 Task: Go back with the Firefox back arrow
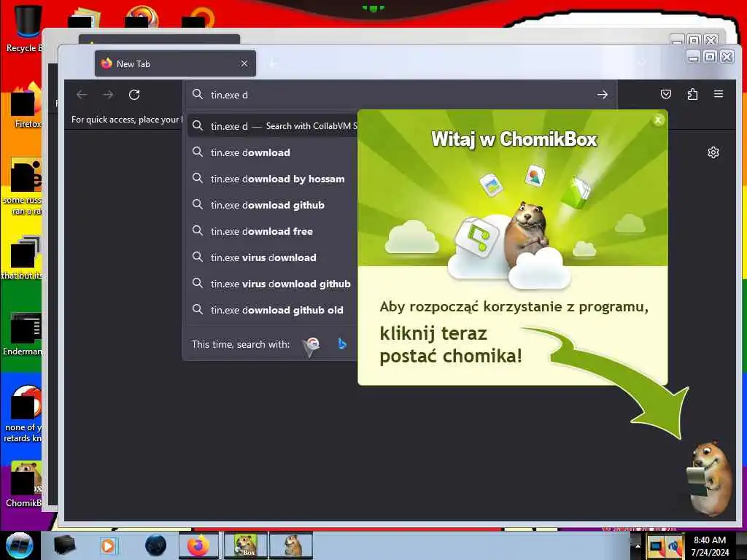click(x=82, y=95)
